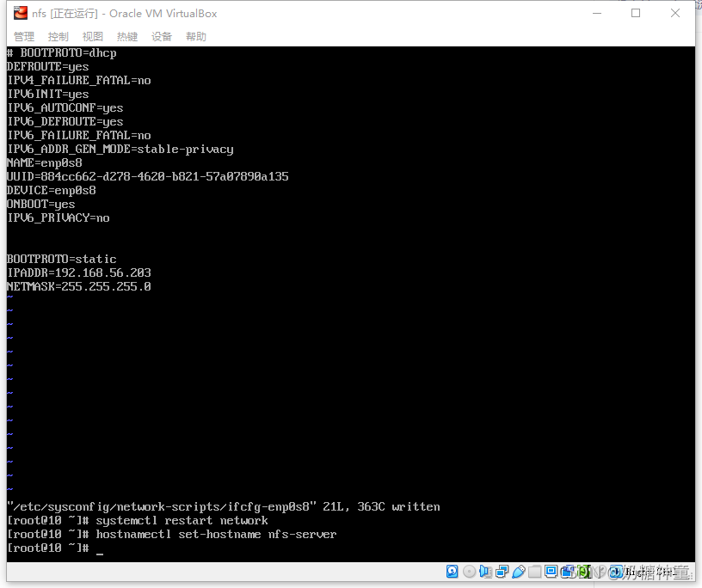
Task: Click the NAME=enp0s8 line
Action: [x=45, y=162]
